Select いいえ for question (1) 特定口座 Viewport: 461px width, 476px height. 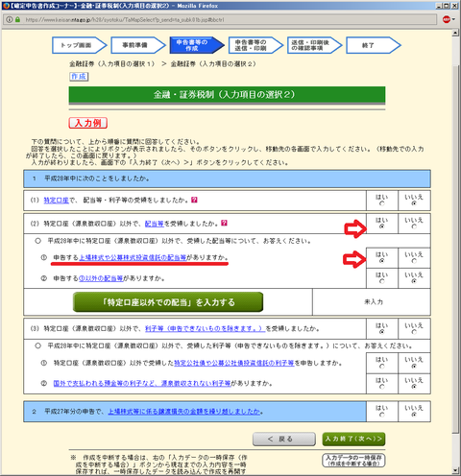[x=414, y=203]
